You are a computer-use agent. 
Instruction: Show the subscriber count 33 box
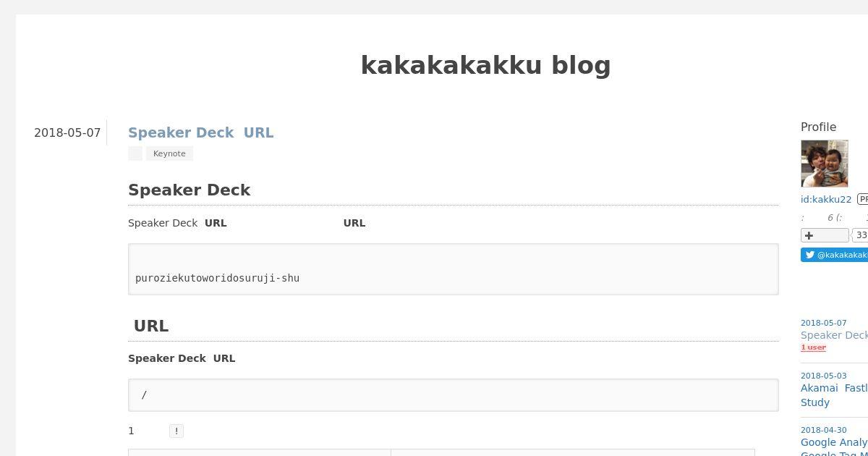coord(860,235)
